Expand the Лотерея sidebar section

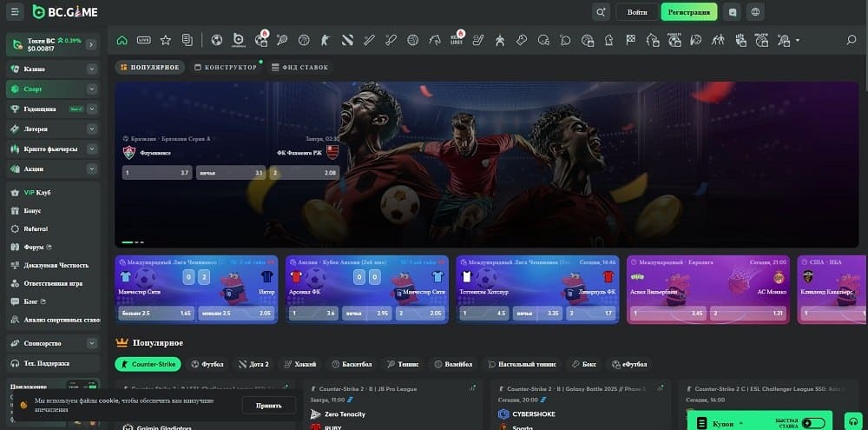[92, 129]
